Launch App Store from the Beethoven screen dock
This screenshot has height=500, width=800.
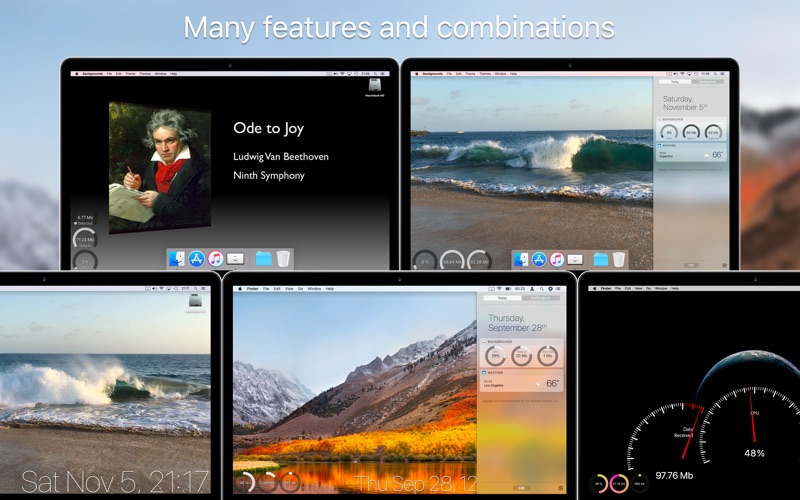[x=196, y=259]
